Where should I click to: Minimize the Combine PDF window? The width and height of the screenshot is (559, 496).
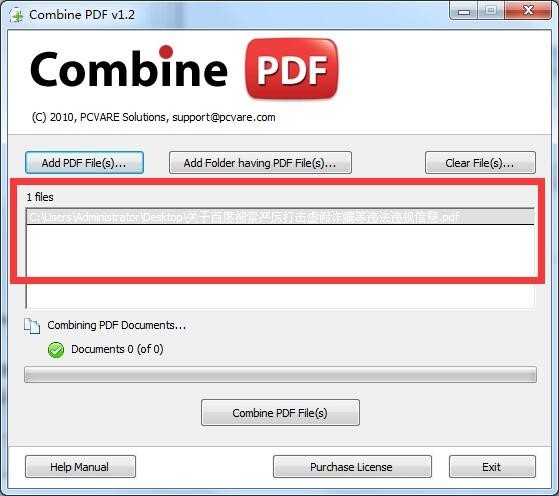(464, 11)
